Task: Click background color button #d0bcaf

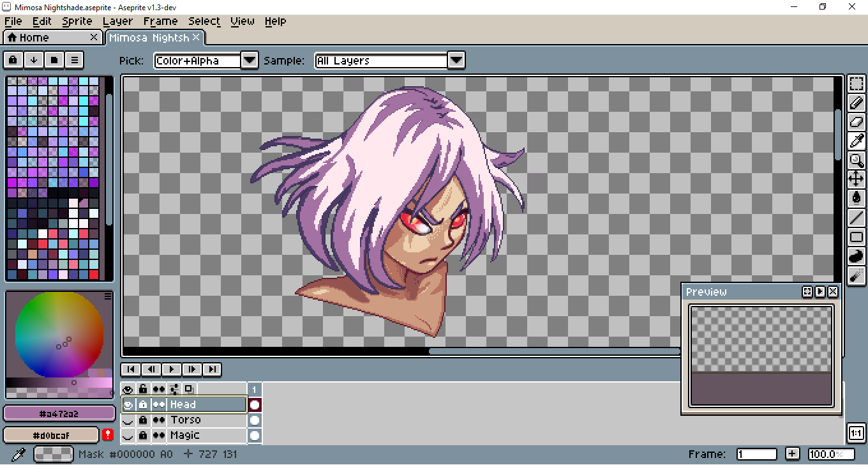Action: (51, 435)
